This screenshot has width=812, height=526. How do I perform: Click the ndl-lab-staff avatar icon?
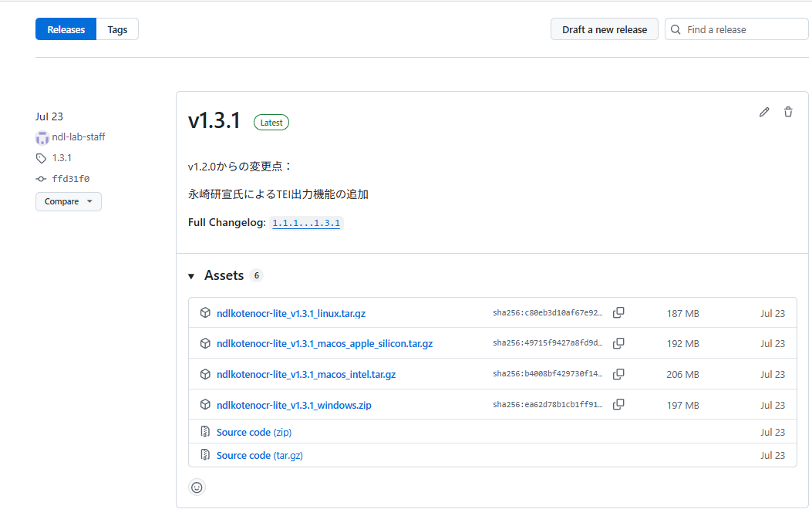click(42, 137)
